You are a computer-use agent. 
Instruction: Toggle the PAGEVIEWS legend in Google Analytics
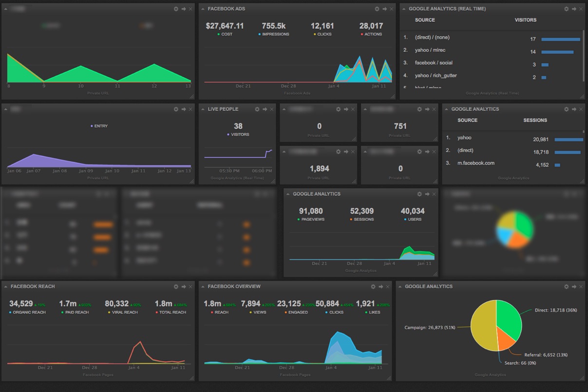click(311, 220)
